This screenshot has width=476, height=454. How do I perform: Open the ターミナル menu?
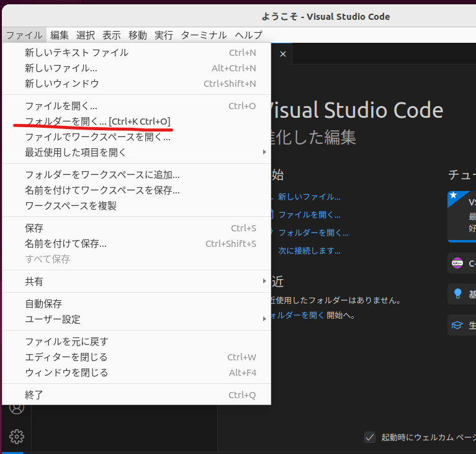click(x=204, y=35)
